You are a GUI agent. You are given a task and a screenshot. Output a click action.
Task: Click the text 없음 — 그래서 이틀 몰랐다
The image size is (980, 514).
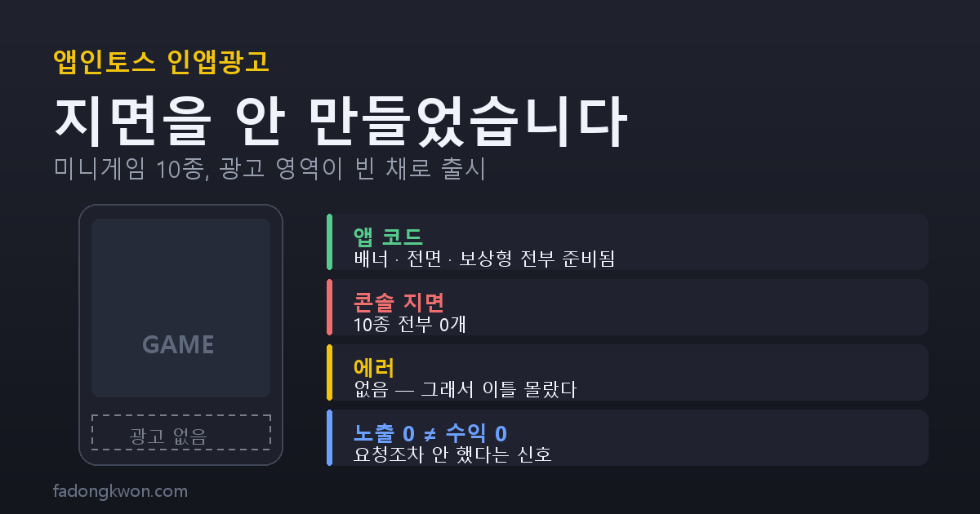coord(465,390)
